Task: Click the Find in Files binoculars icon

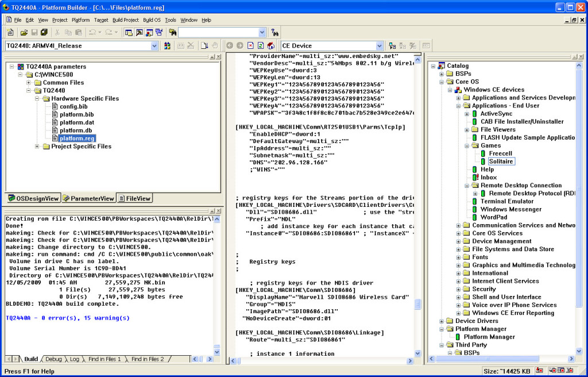Action: coord(172,32)
